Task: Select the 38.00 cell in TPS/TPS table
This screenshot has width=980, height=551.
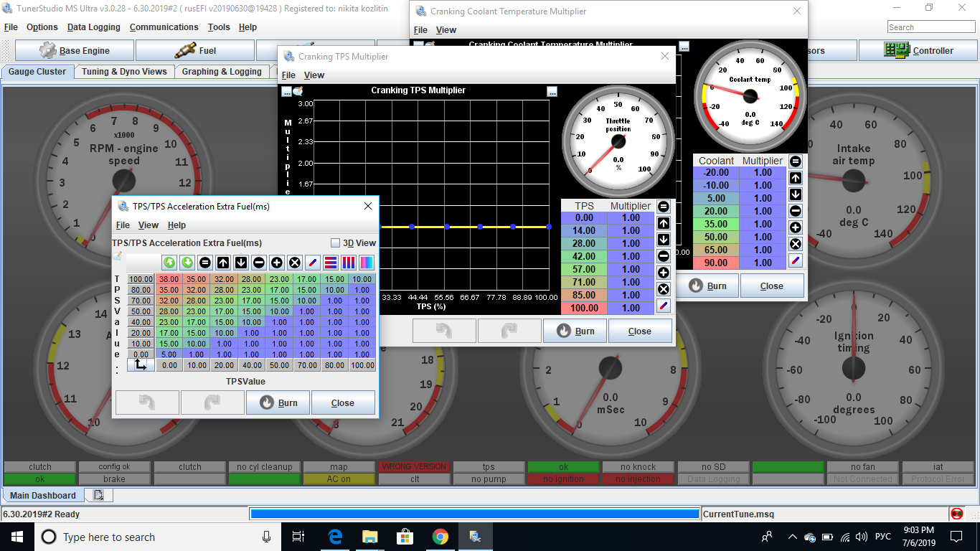Action: click(x=169, y=279)
